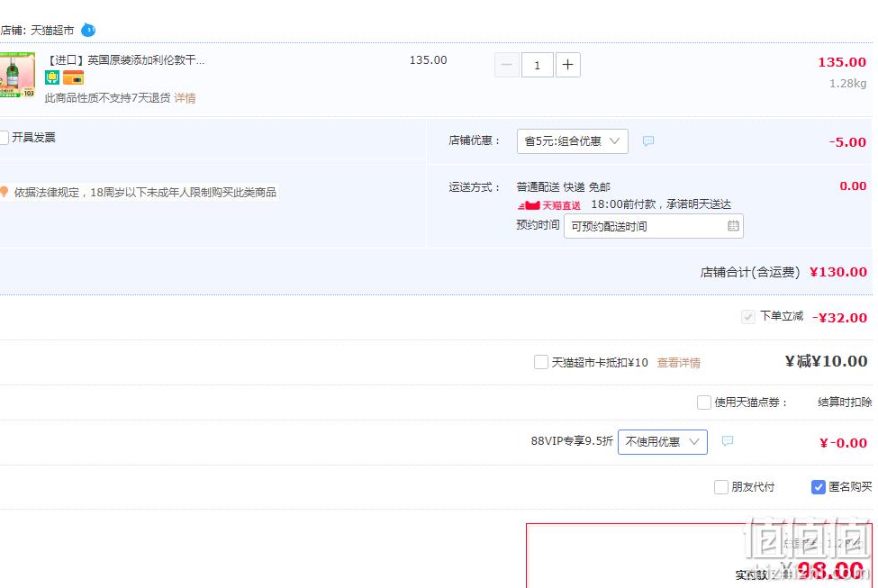Uncheck the 匿名购买 checkbox
Image resolution: width=878 pixels, height=588 pixels.
point(818,486)
